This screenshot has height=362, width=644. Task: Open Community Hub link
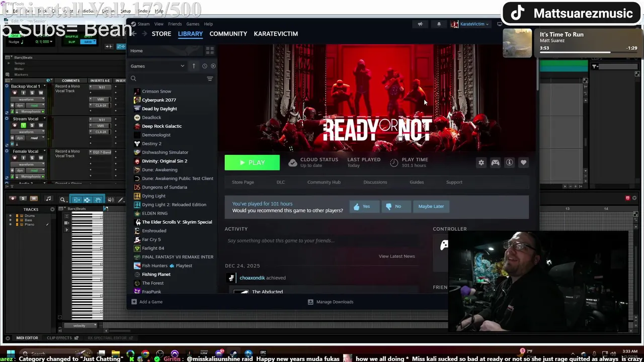324,182
